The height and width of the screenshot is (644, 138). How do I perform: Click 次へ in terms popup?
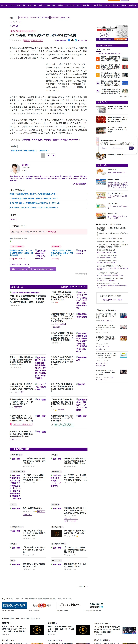coord(131,148)
